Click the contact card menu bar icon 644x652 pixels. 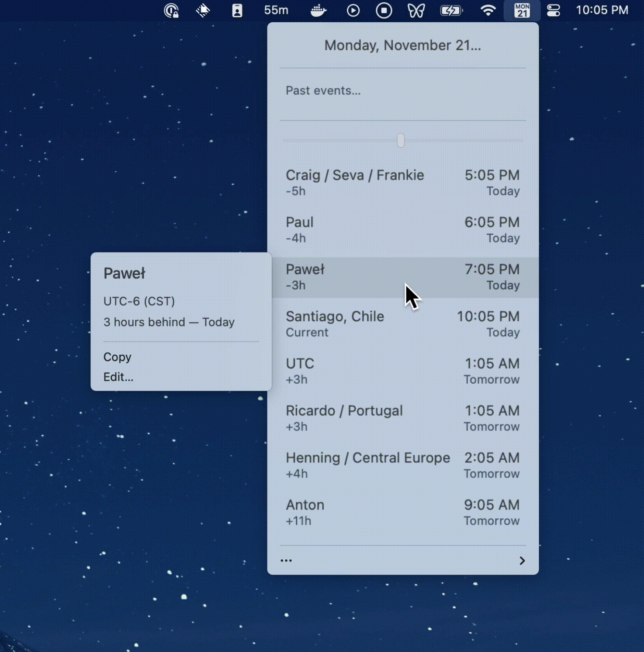click(237, 10)
